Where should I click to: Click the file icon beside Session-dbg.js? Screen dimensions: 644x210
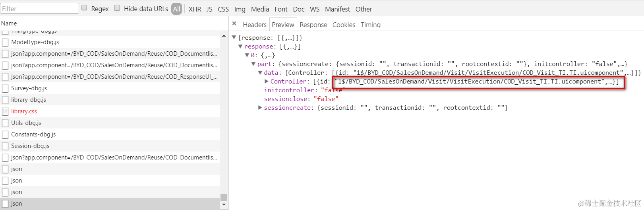coord(5,146)
